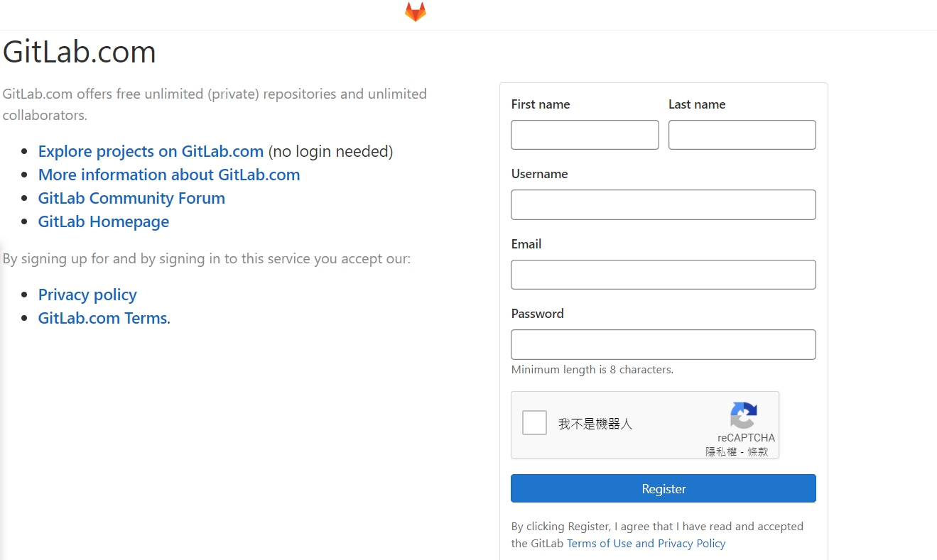Click the reCAPTCHA terms link 條款
This screenshot has width=937, height=560.
[x=758, y=451]
